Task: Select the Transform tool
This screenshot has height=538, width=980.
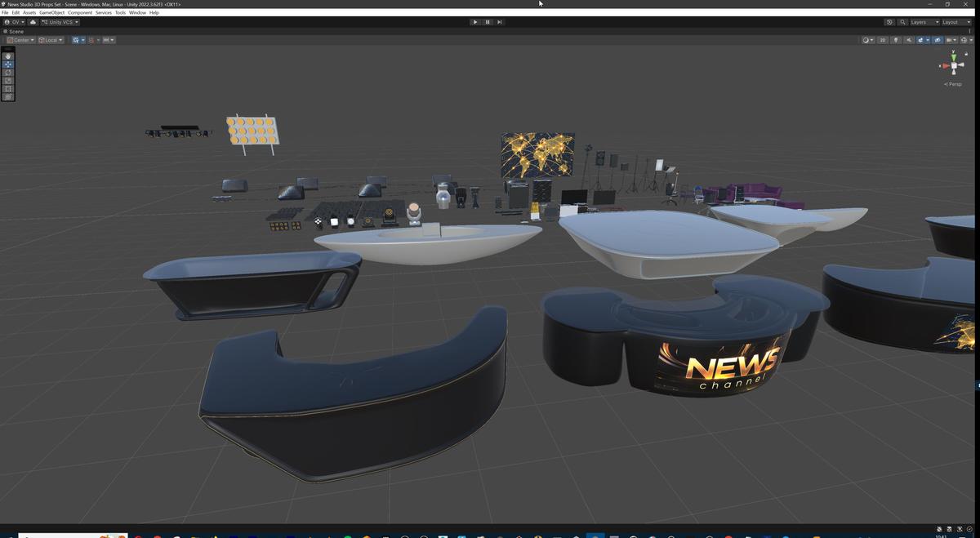Action: tap(8, 96)
